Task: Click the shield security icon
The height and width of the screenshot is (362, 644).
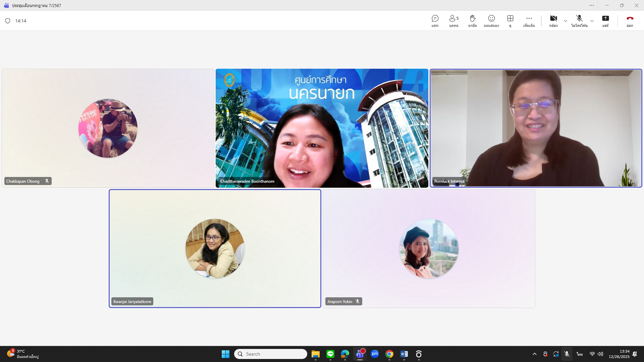Action: [8, 21]
